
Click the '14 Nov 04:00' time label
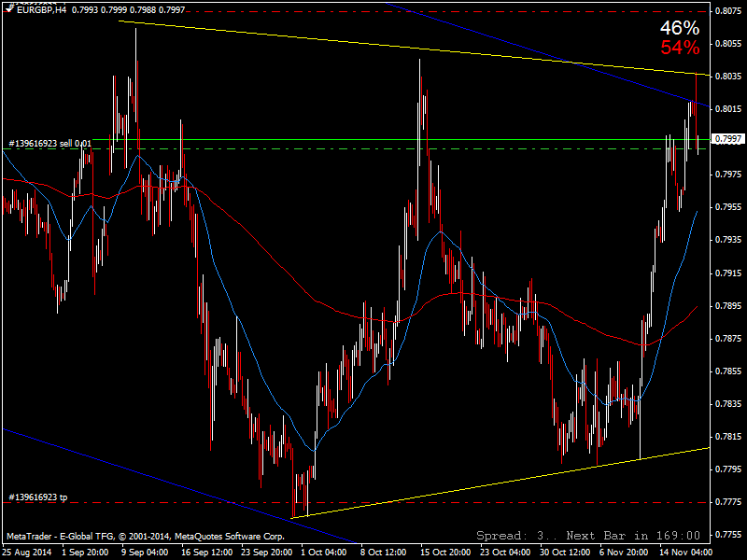pos(685,553)
